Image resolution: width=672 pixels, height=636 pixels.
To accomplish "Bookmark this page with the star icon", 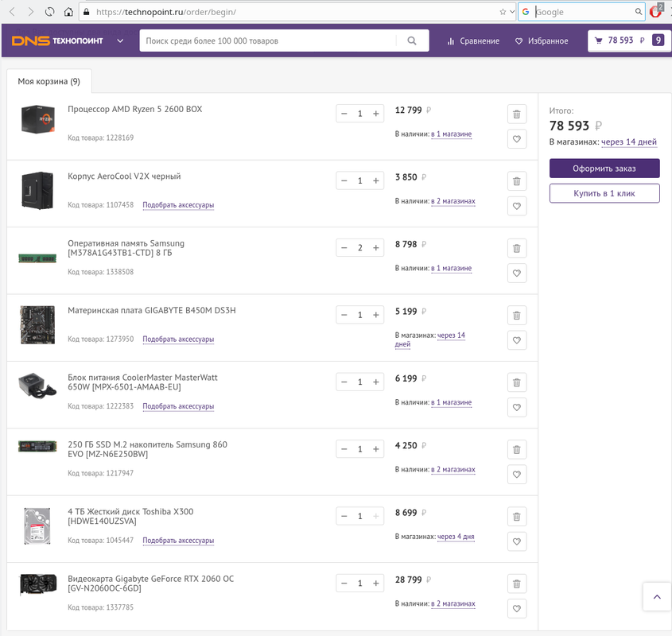I will (503, 12).
